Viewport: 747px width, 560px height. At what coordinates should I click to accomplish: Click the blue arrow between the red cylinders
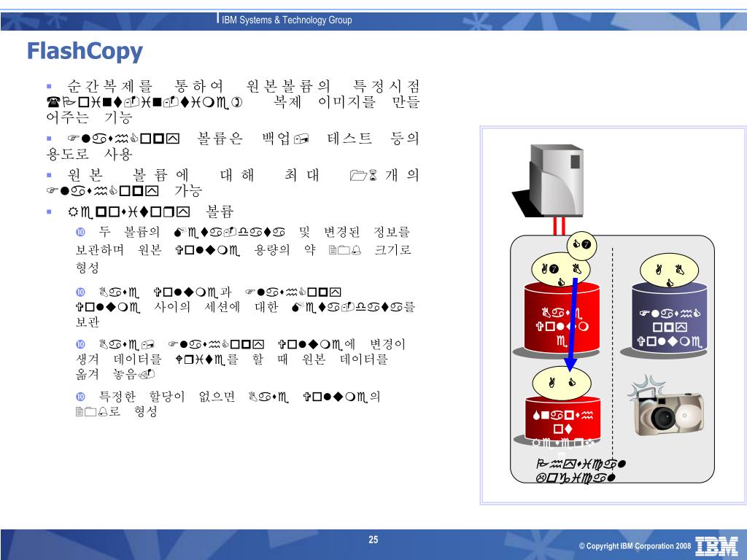[573, 324]
